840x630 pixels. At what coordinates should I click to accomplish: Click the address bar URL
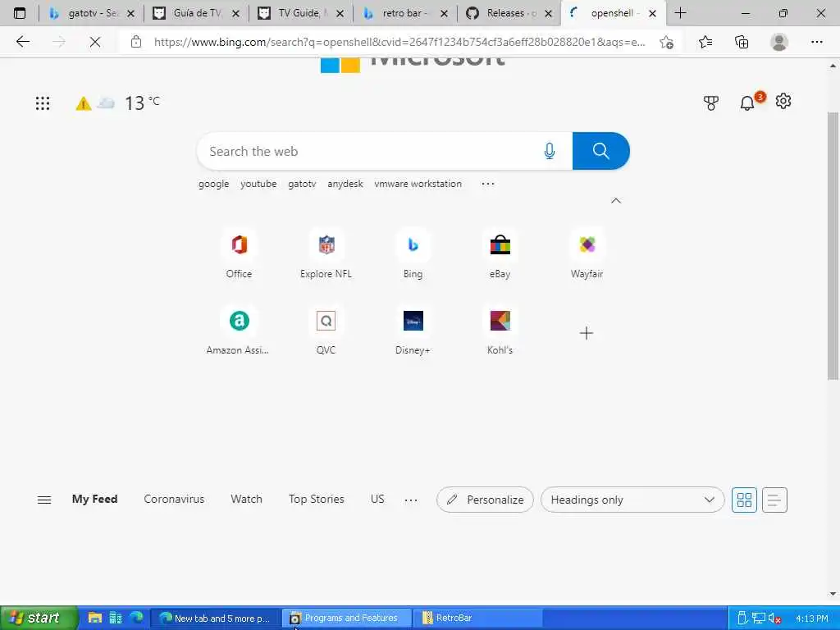pyautogui.click(x=399, y=42)
